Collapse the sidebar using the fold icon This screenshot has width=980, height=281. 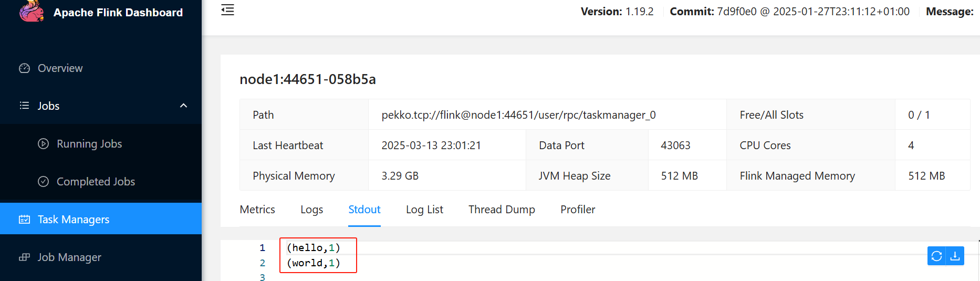[x=227, y=10]
